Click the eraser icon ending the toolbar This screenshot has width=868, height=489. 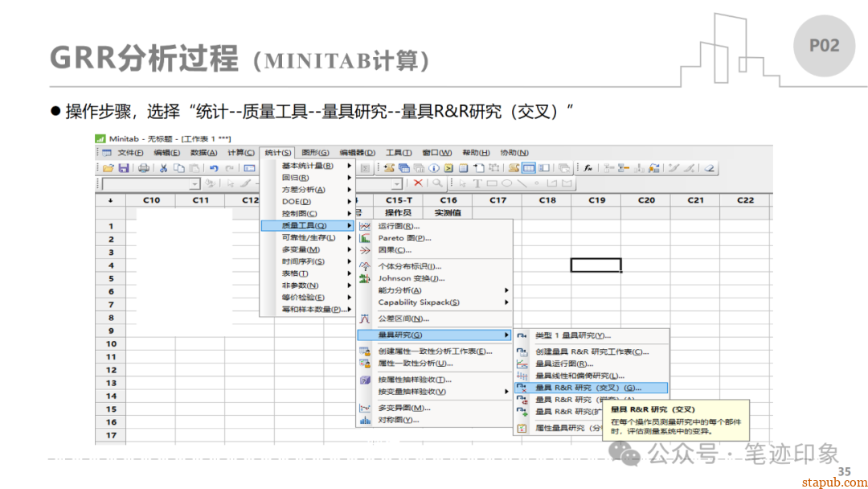(x=709, y=168)
